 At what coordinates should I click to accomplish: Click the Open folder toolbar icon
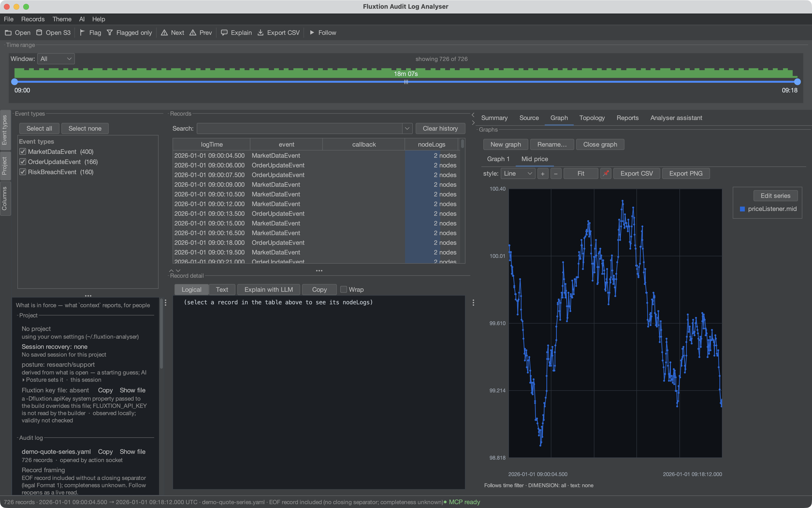(x=8, y=33)
